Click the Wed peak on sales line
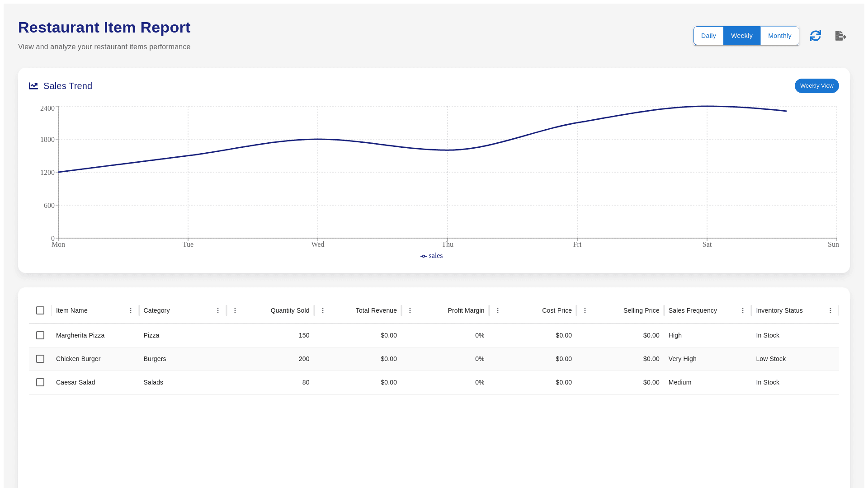Screen dimensions: 868x488 (318, 139)
